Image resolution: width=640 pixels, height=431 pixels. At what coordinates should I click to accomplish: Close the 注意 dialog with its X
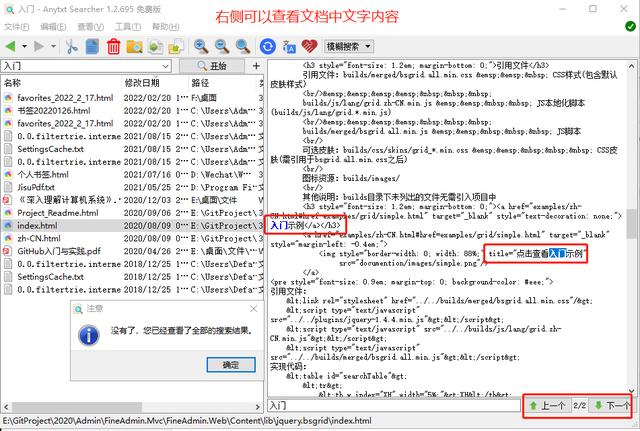pyautogui.click(x=253, y=309)
